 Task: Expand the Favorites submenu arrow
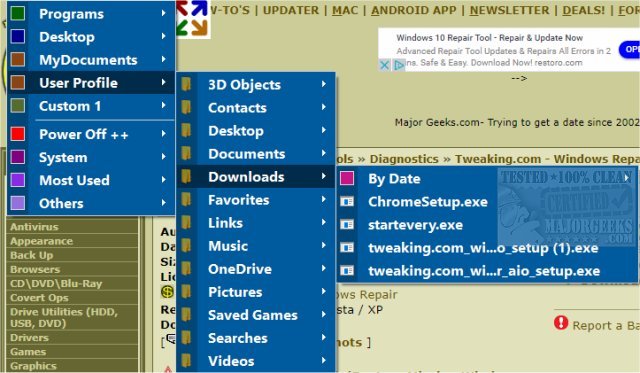pos(324,199)
